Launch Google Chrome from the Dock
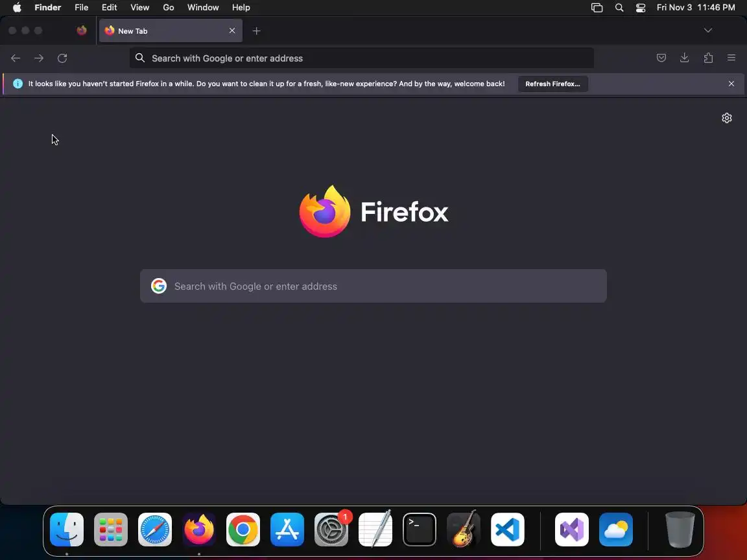The width and height of the screenshot is (747, 560). point(243,530)
